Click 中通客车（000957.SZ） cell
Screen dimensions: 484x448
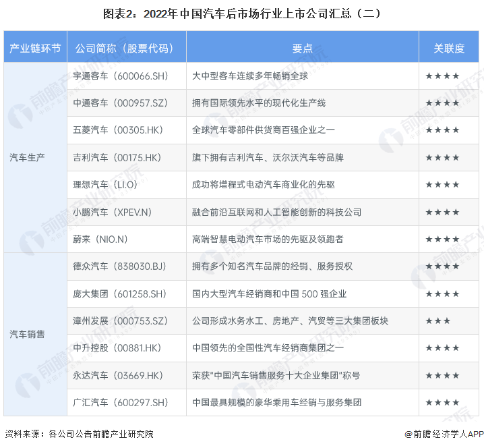pyautogui.click(x=127, y=103)
